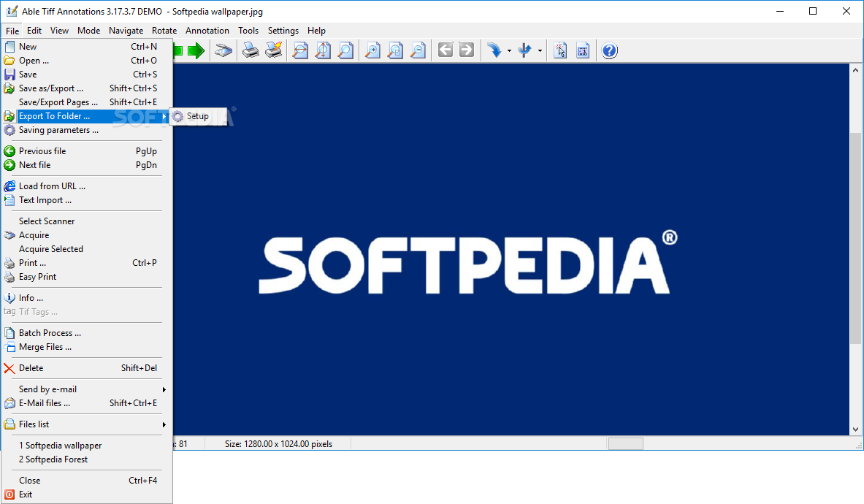Open dropdown arrow next to flip icon
The image size is (864, 504).
[x=540, y=50]
